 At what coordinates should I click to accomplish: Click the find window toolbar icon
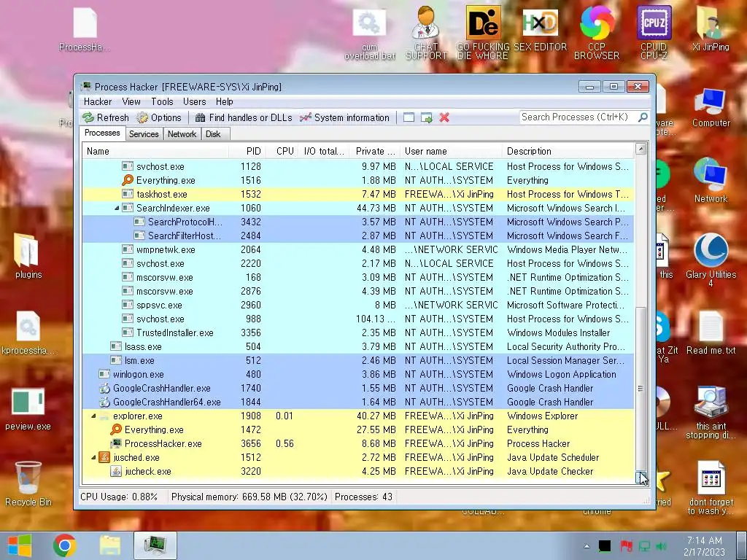(x=409, y=117)
